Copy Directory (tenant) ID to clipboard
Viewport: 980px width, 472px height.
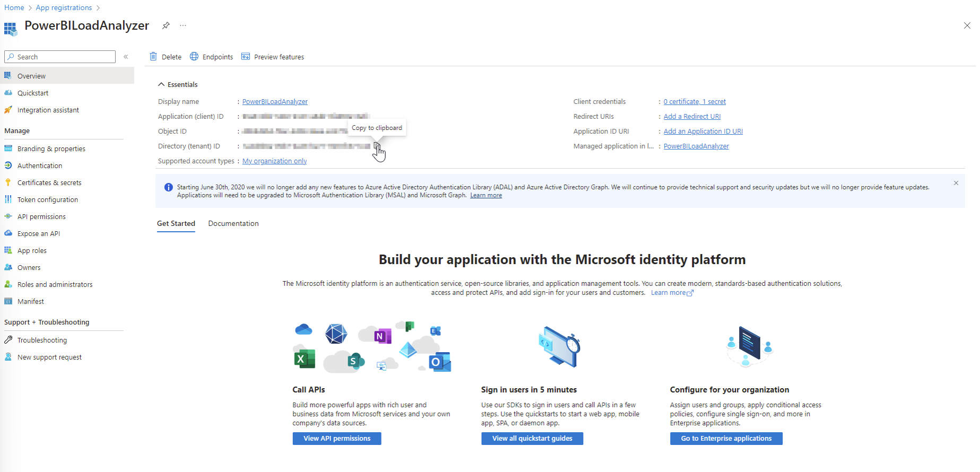click(x=377, y=146)
